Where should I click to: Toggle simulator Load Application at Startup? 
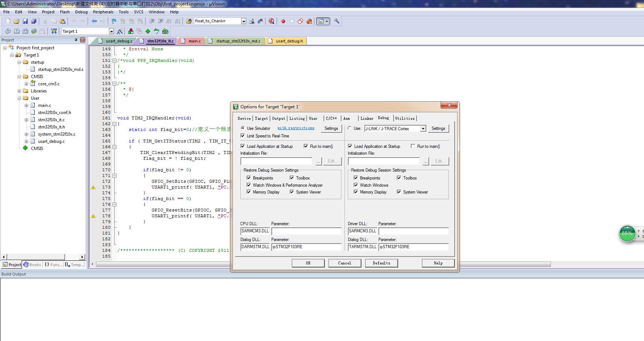pos(243,146)
